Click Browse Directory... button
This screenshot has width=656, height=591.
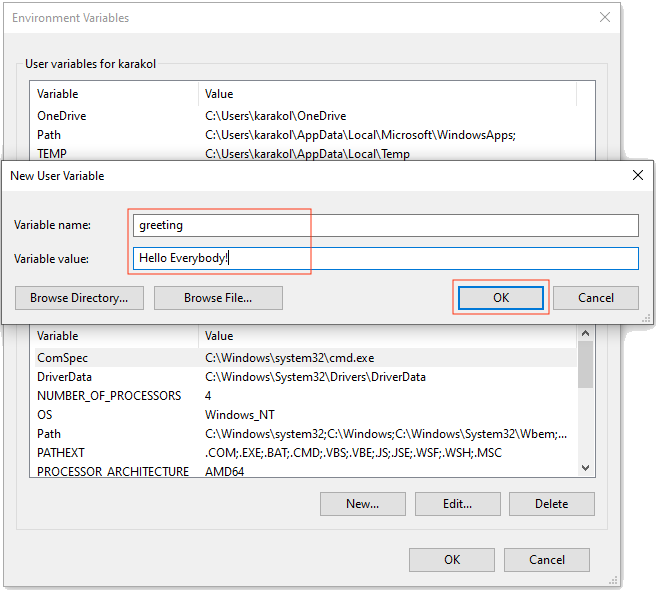[x=79, y=298]
